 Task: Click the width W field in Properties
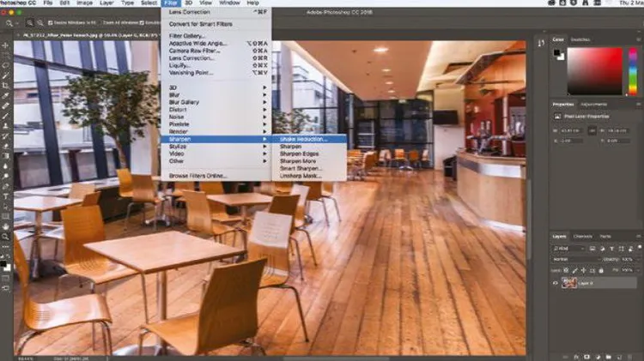pyautogui.click(x=571, y=131)
